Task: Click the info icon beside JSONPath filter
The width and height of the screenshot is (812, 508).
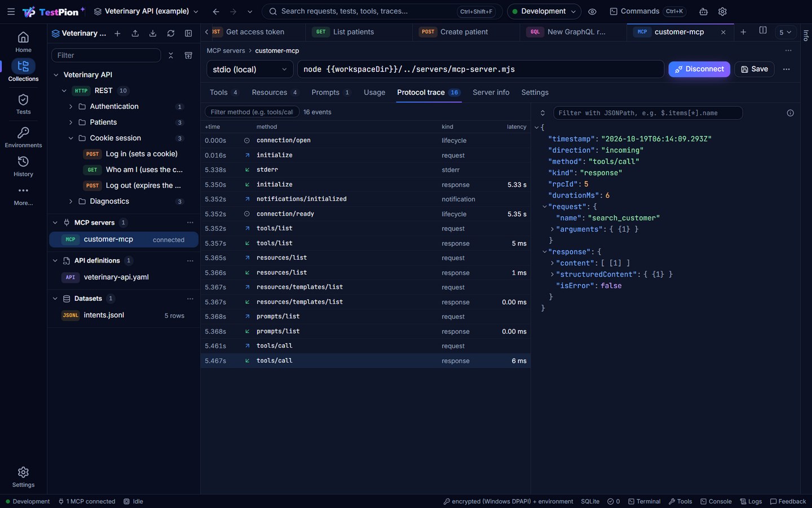Action: [x=790, y=113]
